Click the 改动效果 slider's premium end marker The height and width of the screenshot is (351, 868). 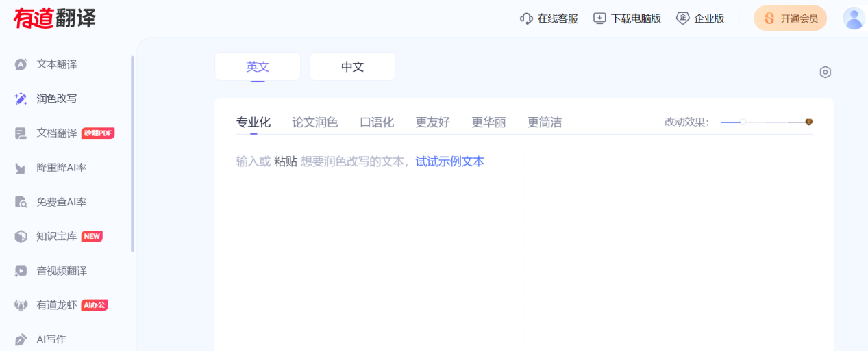[x=808, y=122]
